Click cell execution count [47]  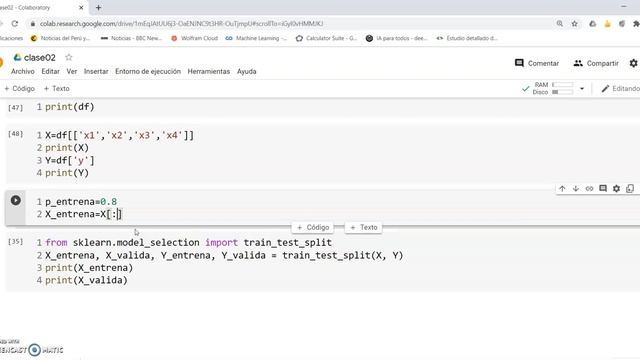16,107
